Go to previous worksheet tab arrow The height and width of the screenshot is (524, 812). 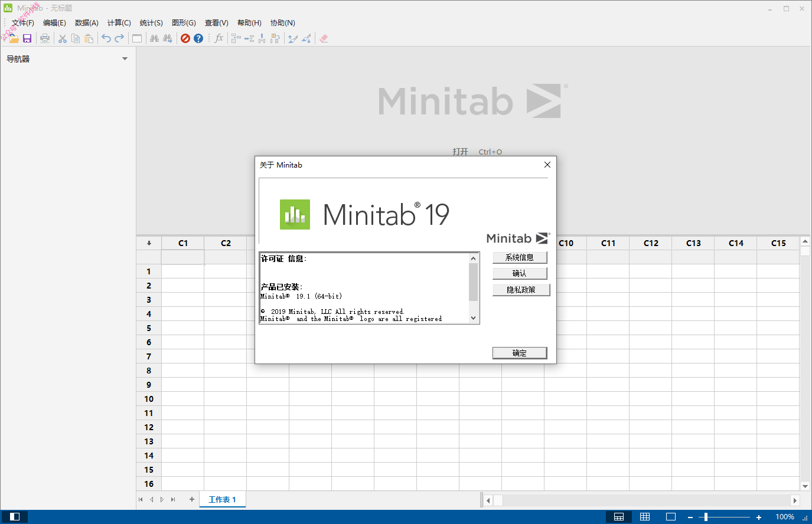[x=151, y=500]
